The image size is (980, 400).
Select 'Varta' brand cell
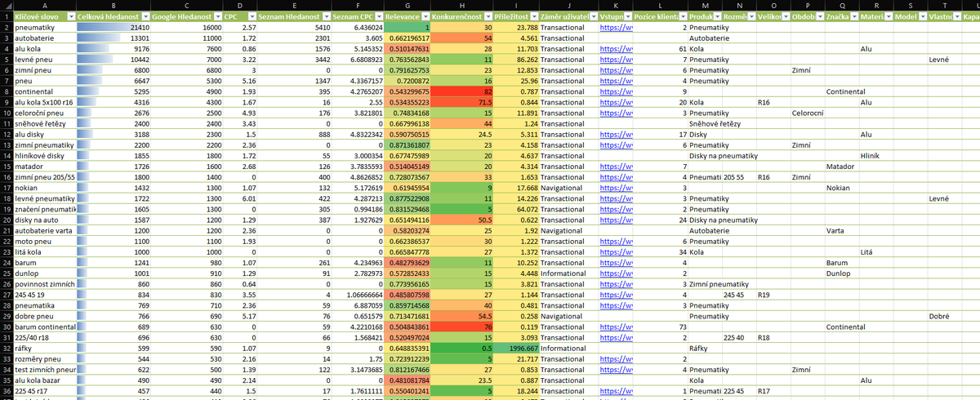point(842,231)
